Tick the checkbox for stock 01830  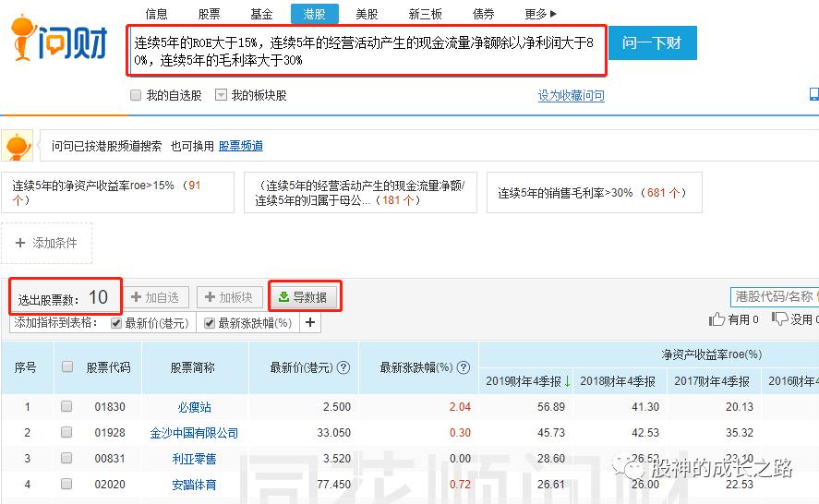coord(66,406)
